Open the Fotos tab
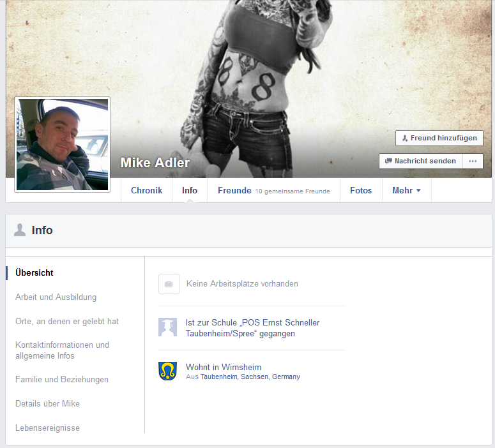This screenshot has height=448, width=495. point(361,190)
